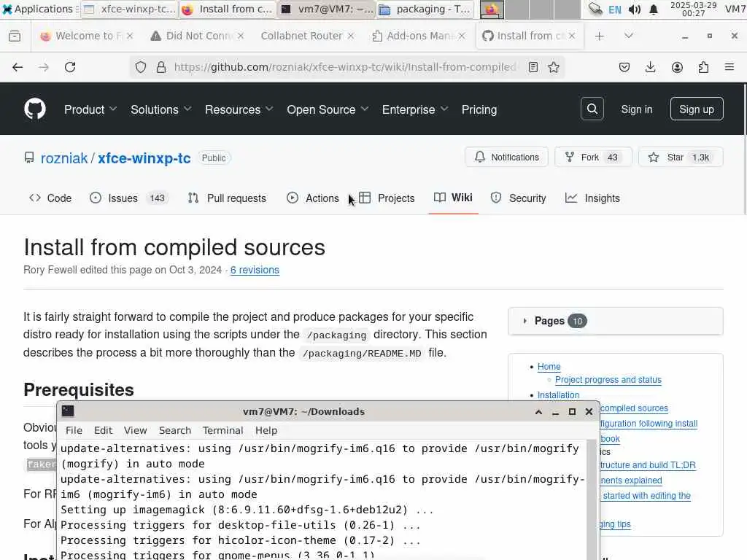Close the Did Not Connect tab
The image size is (747, 560).
pos(241,36)
